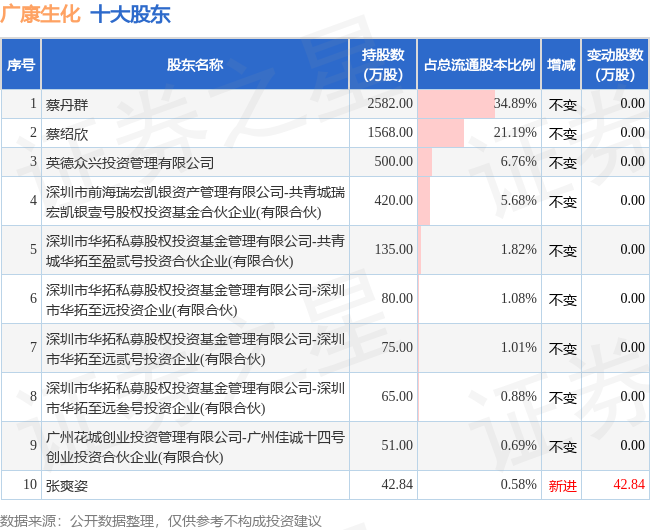This screenshot has width=650, height=530.
Task: Select shareholder name 蔡丹群
Action: click(x=67, y=104)
